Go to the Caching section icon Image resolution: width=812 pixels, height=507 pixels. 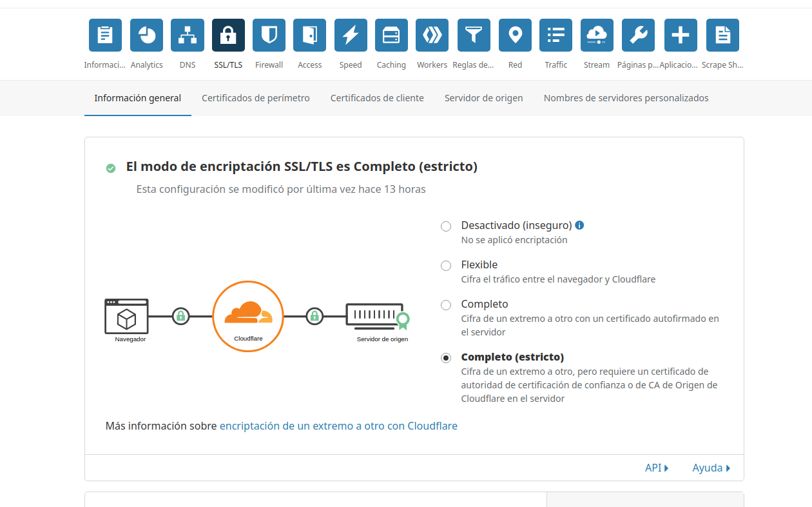(391, 35)
